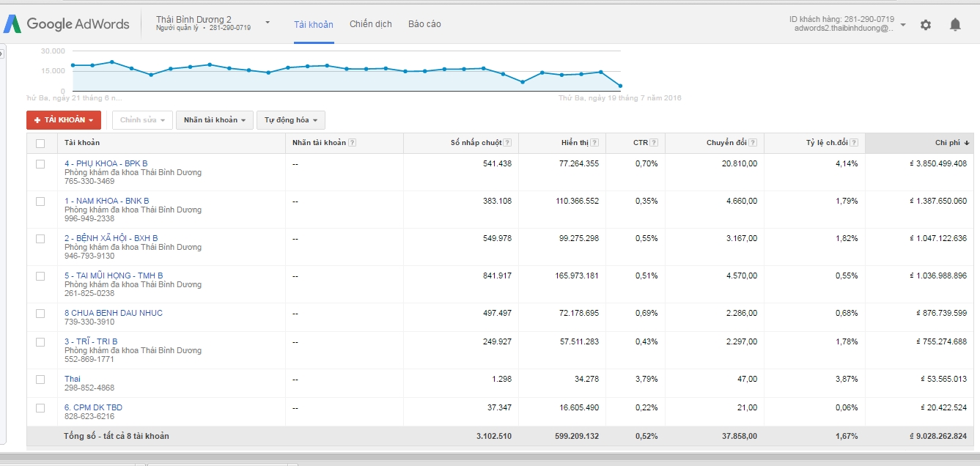Toggle the select-all checkbox in table header
Viewport: 980px width, 466px height.
(40, 143)
